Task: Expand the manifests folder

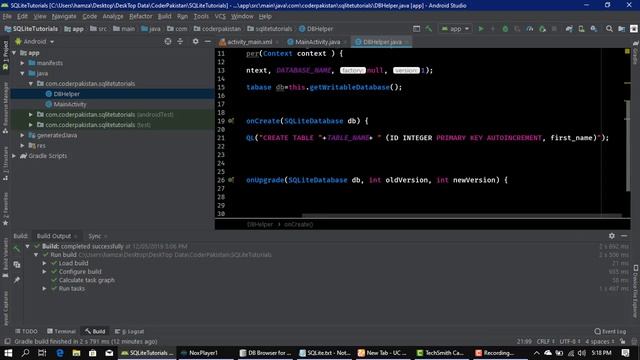Action: coord(22,63)
